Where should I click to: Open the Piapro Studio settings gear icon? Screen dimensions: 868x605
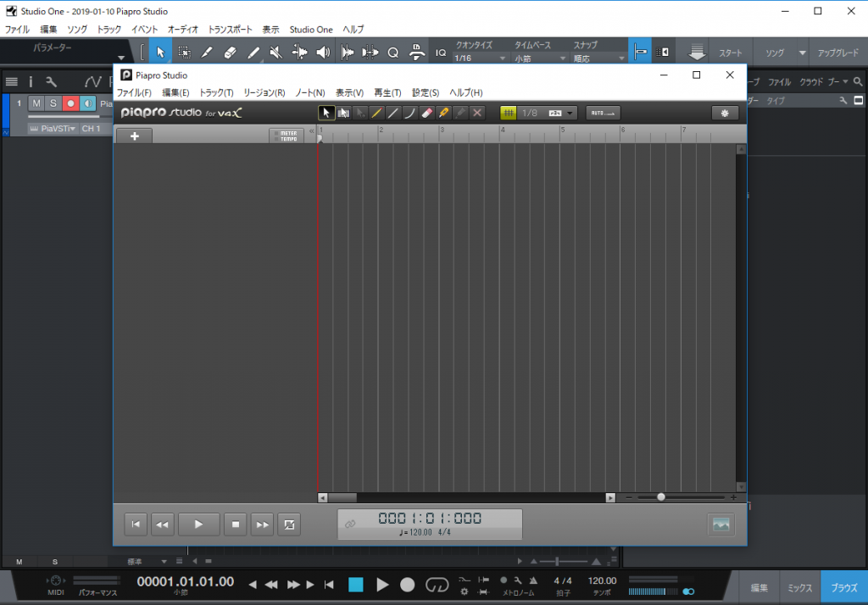coord(725,112)
